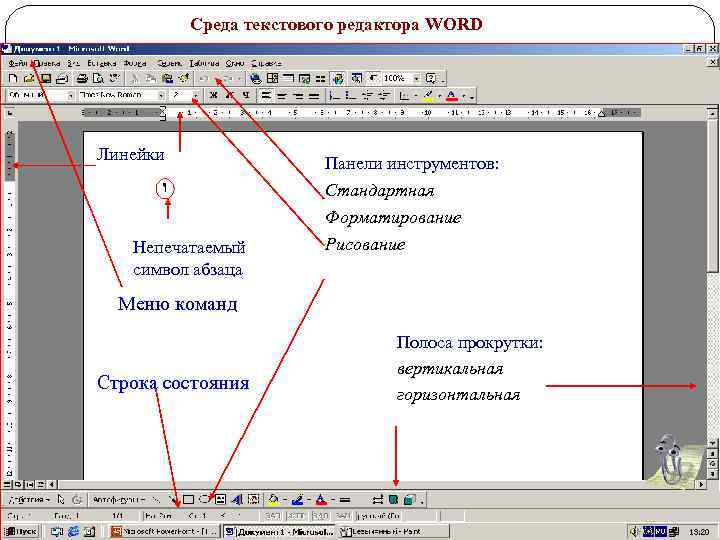Click the Format Painter brush icon
The image size is (720, 540).
click(184, 79)
